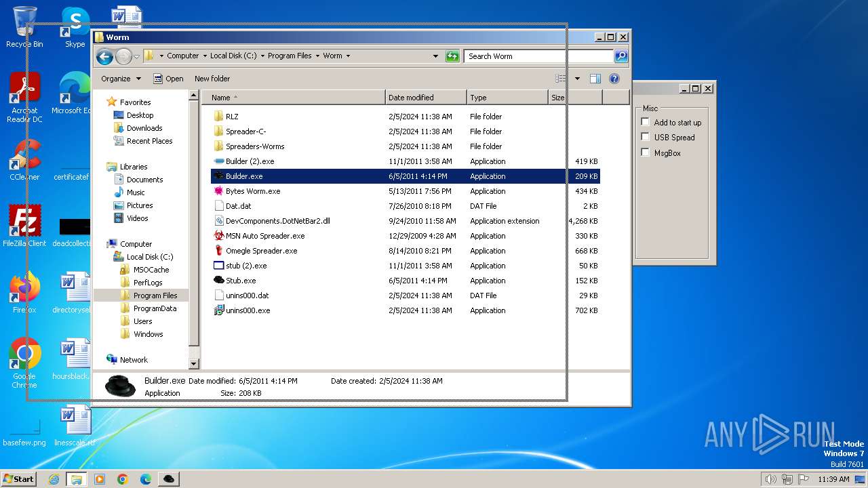Click the green refresh button beside address bar
This screenshot has height=488, width=868.
coord(452,56)
